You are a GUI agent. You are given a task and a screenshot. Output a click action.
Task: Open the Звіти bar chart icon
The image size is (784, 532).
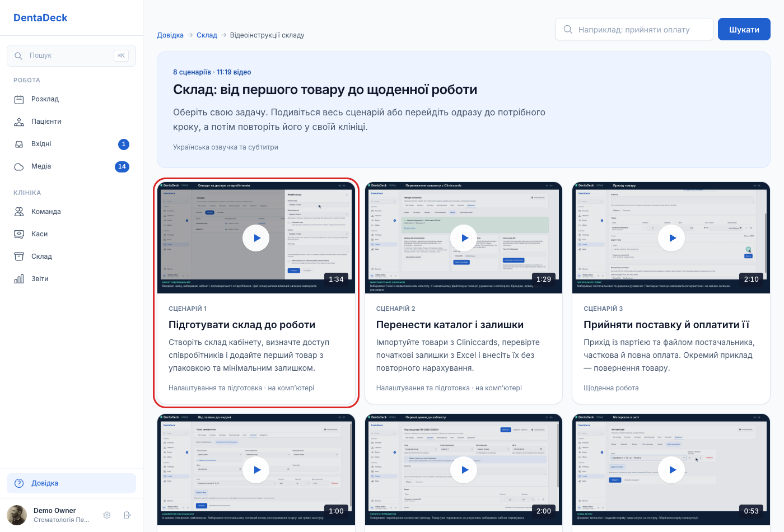19,279
